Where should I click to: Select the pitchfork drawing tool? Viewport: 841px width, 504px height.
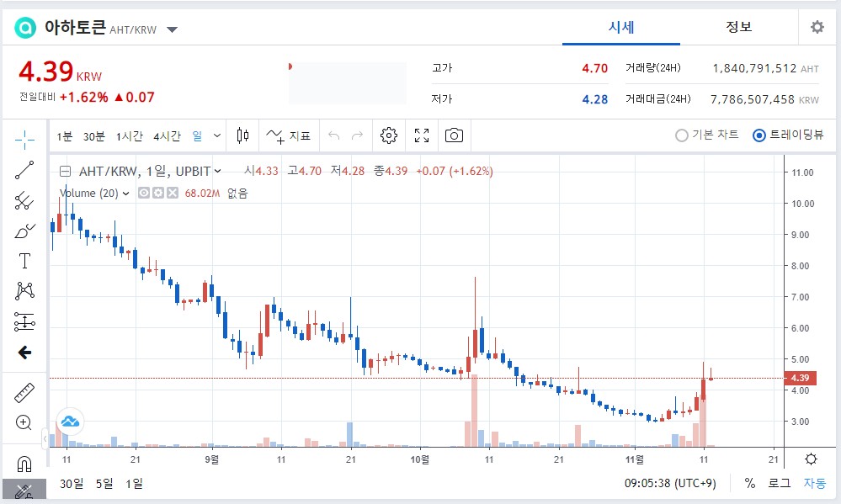24,201
